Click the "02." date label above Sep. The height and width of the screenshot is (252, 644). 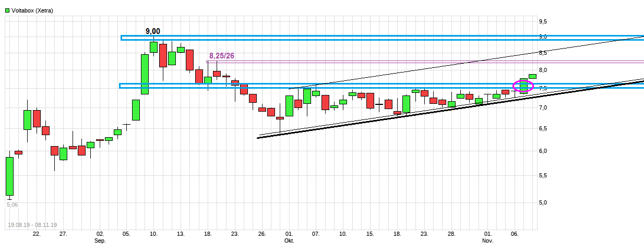point(100,235)
